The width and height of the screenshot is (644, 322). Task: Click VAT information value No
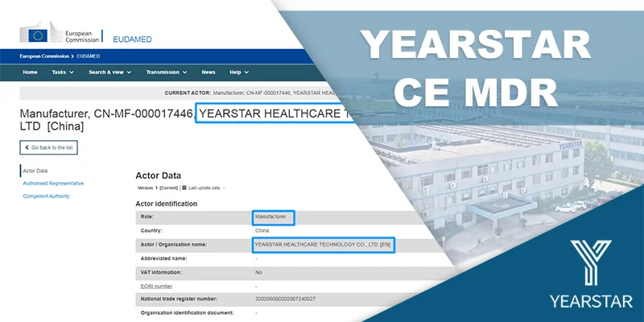click(x=258, y=272)
